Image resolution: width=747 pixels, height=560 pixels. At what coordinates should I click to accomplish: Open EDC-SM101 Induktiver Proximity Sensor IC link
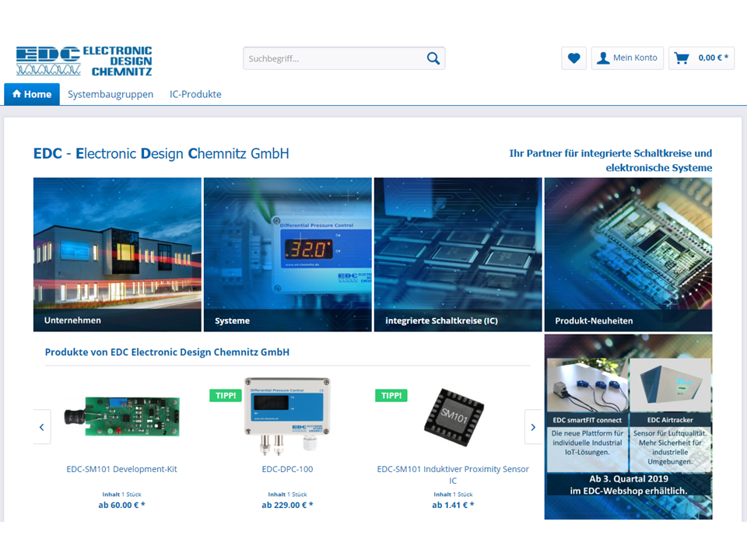click(x=453, y=474)
